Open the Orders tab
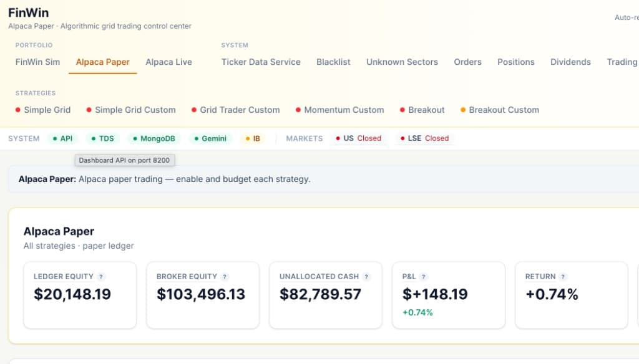 point(468,62)
